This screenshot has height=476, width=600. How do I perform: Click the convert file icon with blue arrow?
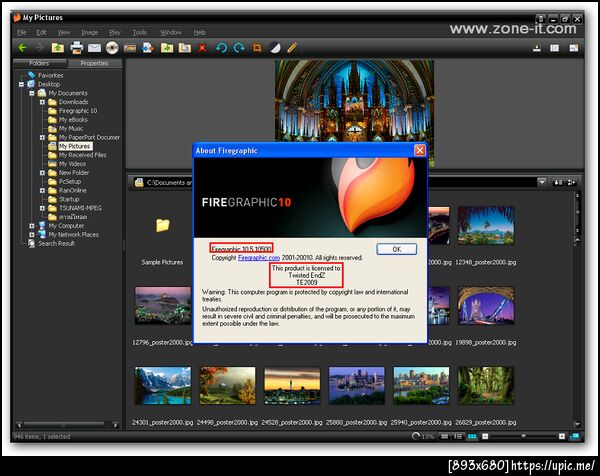click(148, 48)
